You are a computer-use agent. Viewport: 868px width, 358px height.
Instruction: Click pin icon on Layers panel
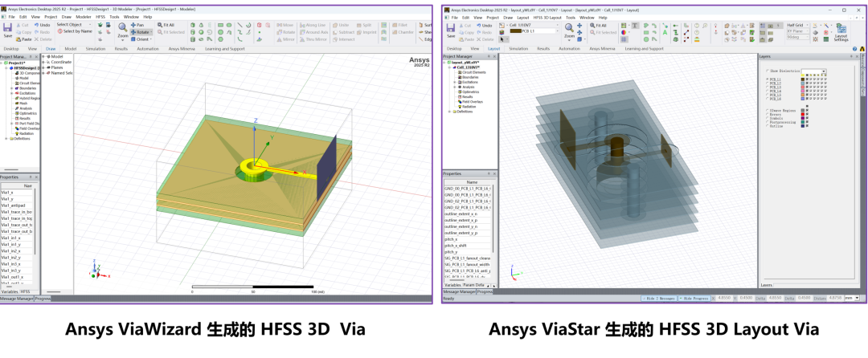click(x=851, y=56)
